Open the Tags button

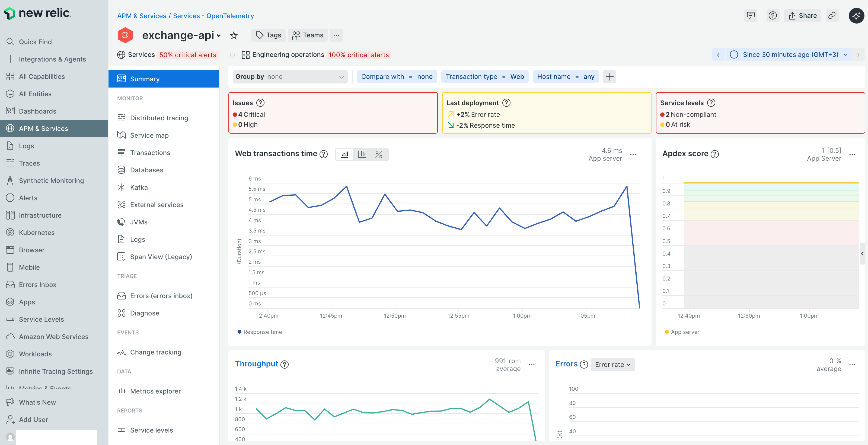(x=268, y=35)
